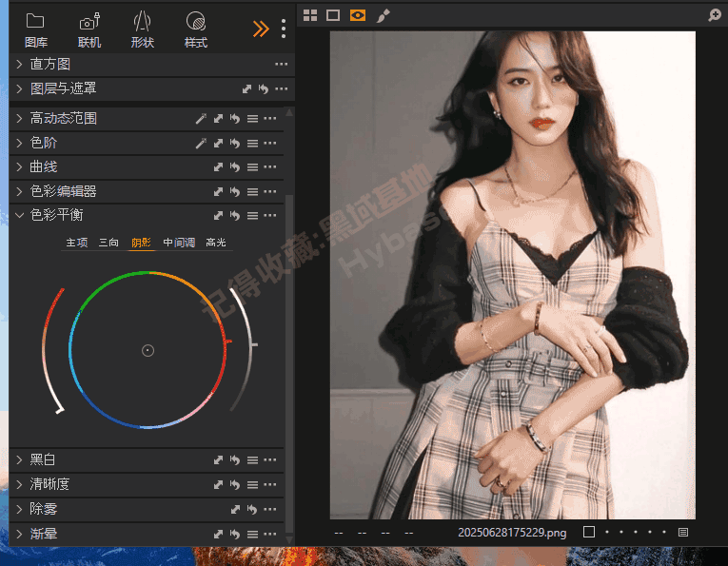The height and width of the screenshot is (566, 728).
Task: Open the tool tabs vertical dots menu
Action: pos(284,29)
